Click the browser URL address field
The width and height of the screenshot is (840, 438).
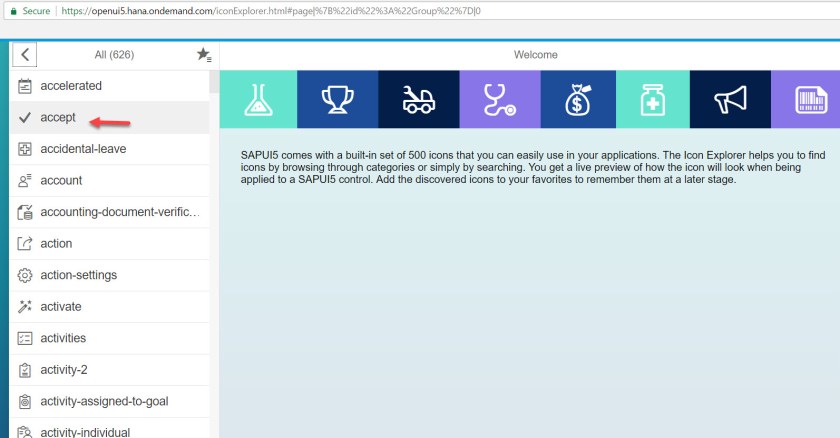click(422, 11)
